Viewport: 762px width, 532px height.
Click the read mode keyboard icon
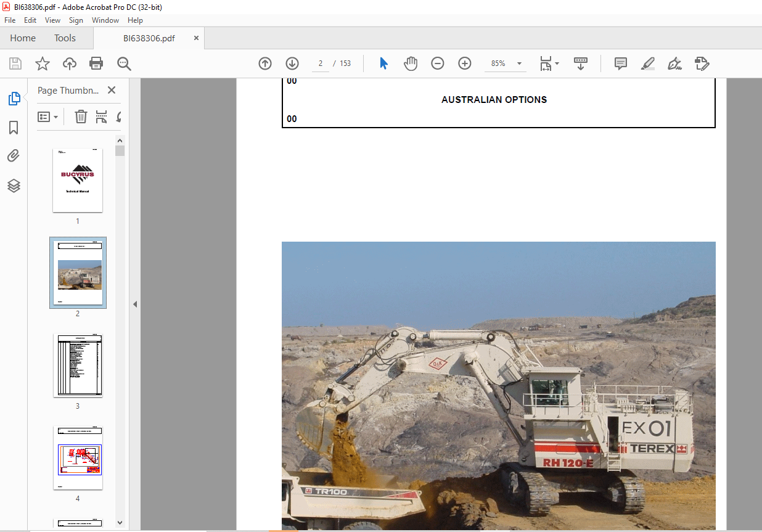coord(581,63)
